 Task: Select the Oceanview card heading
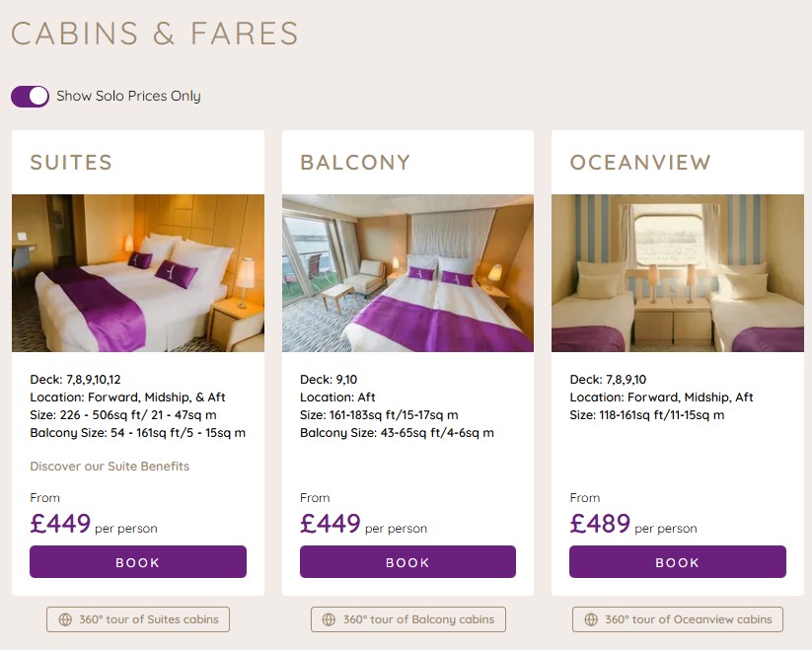tap(640, 163)
